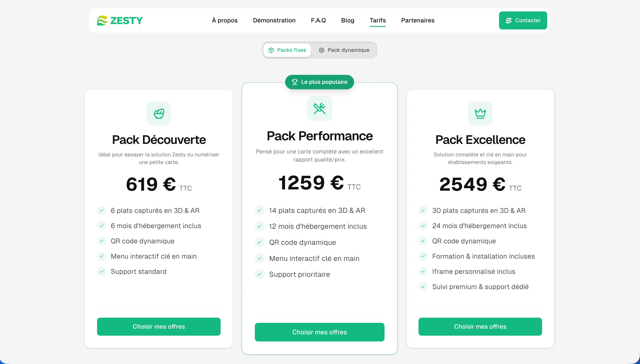Click the Zesty logo in the header
640x364 pixels.
coord(120,21)
